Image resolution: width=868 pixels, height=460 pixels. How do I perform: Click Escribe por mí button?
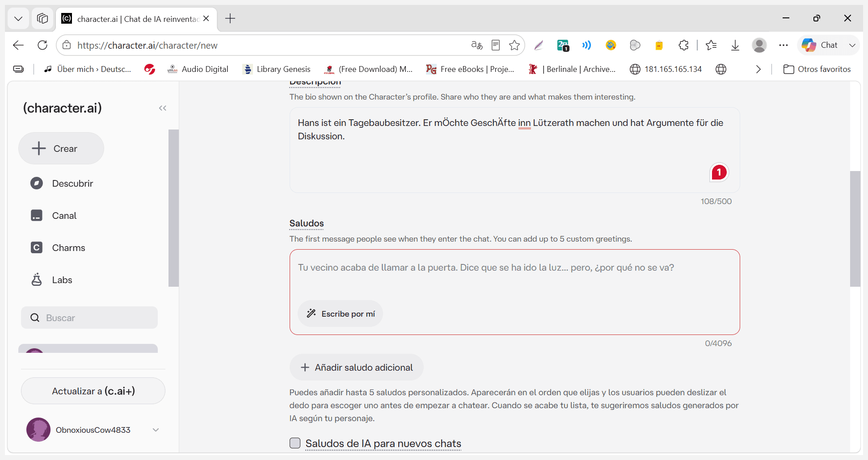tap(341, 314)
